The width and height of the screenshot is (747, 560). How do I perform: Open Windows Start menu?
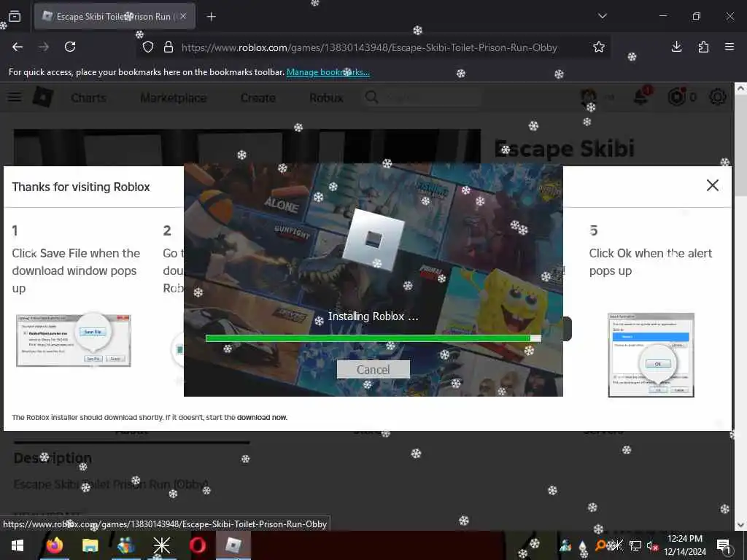click(x=18, y=545)
